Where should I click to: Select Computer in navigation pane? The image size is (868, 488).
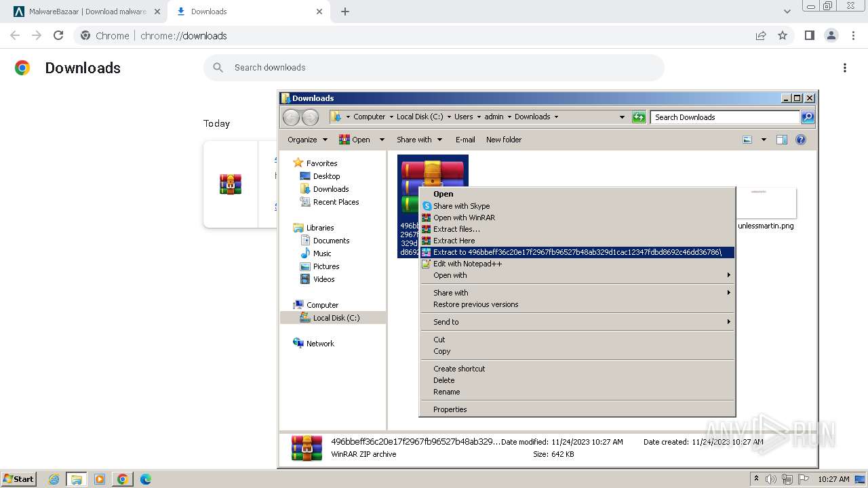[x=322, y=305]
